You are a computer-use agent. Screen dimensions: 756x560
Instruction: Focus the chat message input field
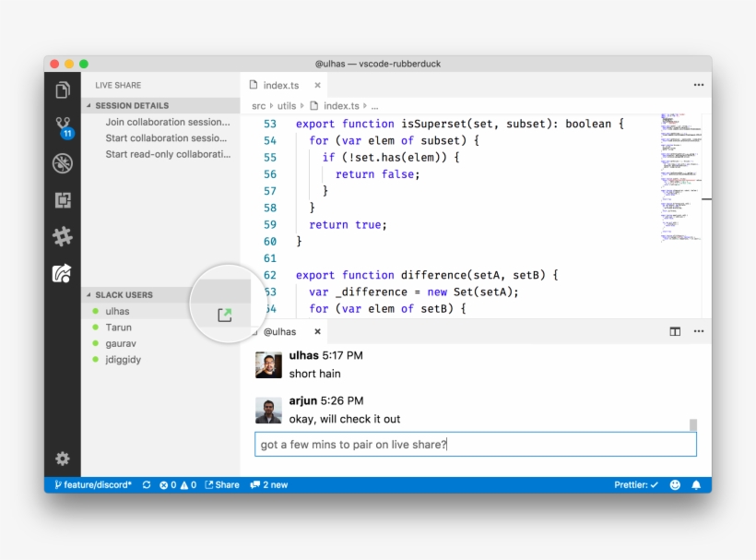[476, 445]
